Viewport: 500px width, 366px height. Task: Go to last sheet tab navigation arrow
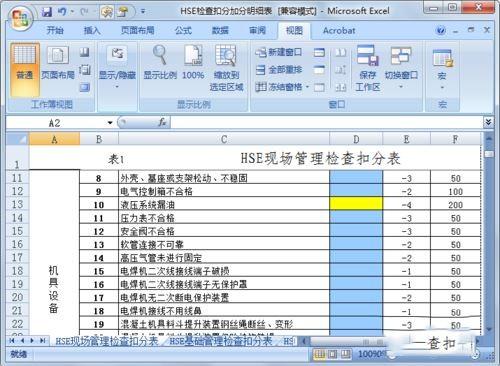43,341
